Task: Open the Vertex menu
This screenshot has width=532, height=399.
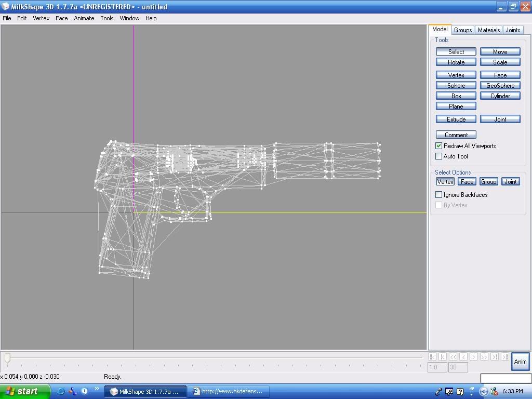Action: tap(41, 18)
